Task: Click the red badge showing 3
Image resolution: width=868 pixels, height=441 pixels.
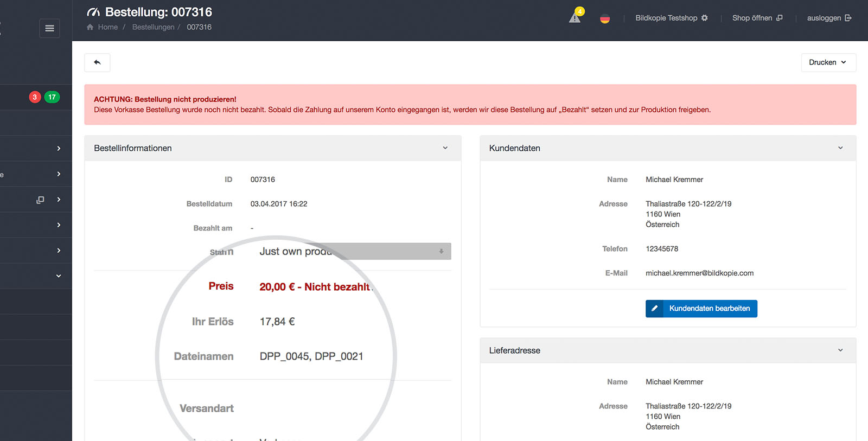Action: [35, 97]
